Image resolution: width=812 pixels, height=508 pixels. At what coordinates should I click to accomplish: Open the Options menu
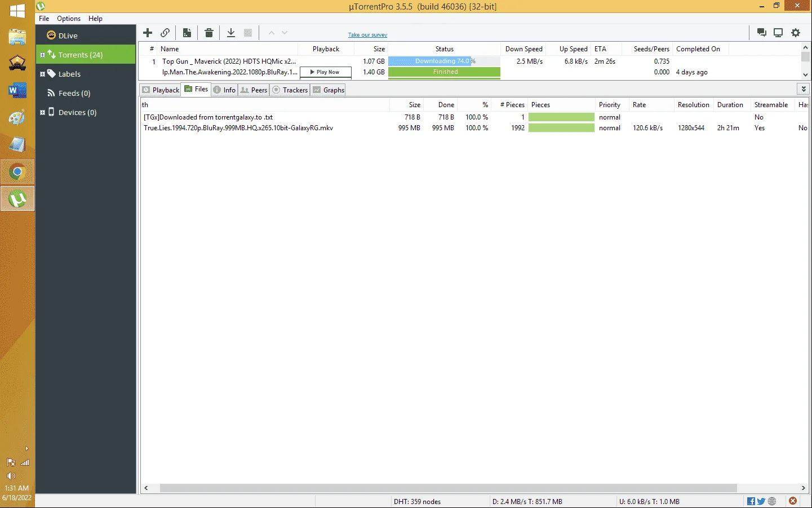[69, 19]
